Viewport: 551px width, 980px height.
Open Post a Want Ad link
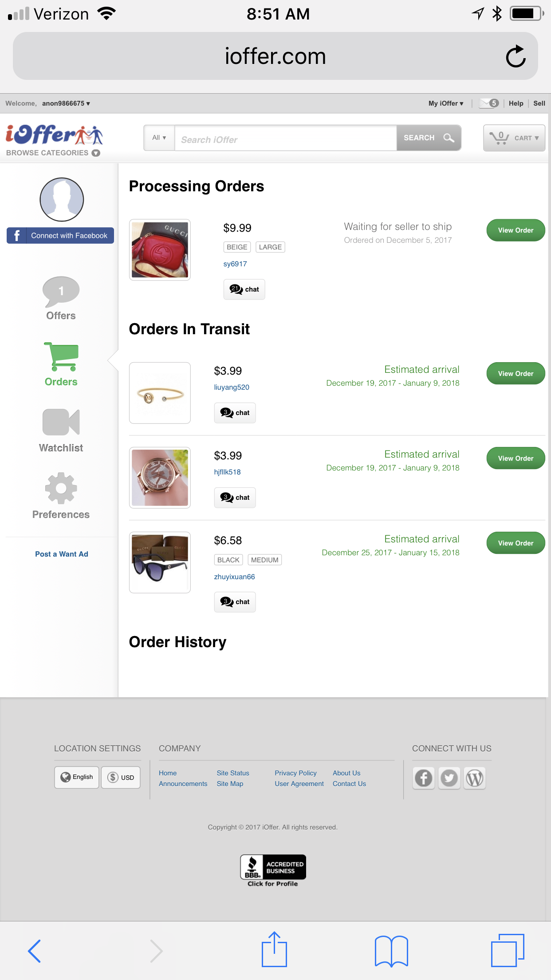(62, 554)
